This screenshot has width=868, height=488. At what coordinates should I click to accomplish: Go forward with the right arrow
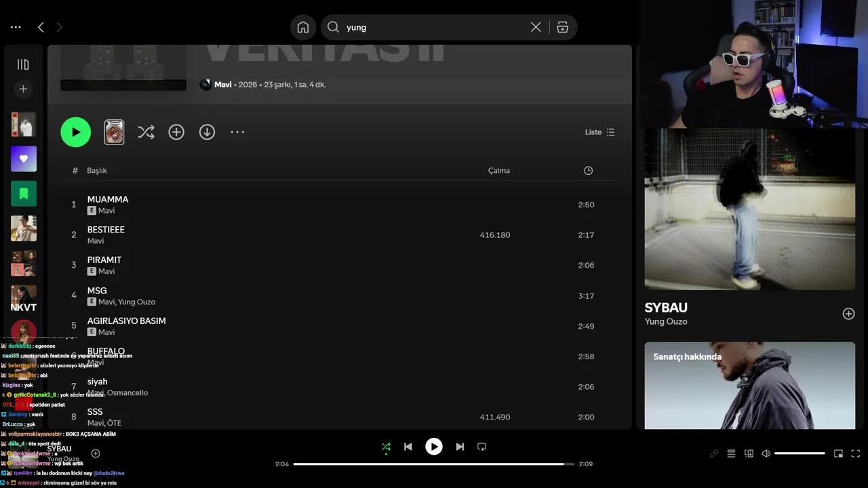(59, 27)
